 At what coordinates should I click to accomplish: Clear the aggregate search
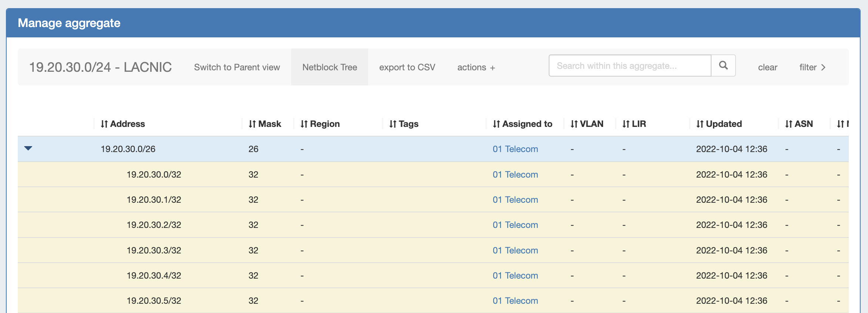click(767, 67)
